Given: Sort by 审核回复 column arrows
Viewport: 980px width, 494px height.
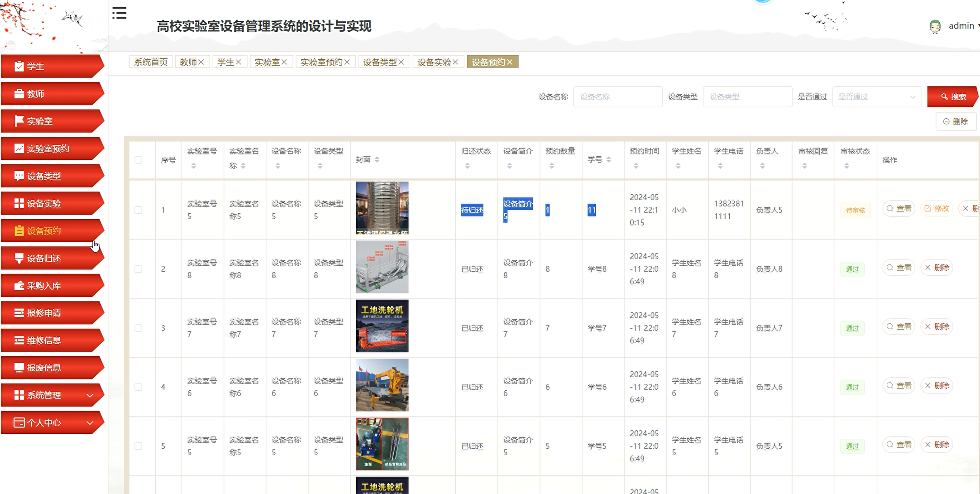Looking at the screenshot, I should coord(804,166).
